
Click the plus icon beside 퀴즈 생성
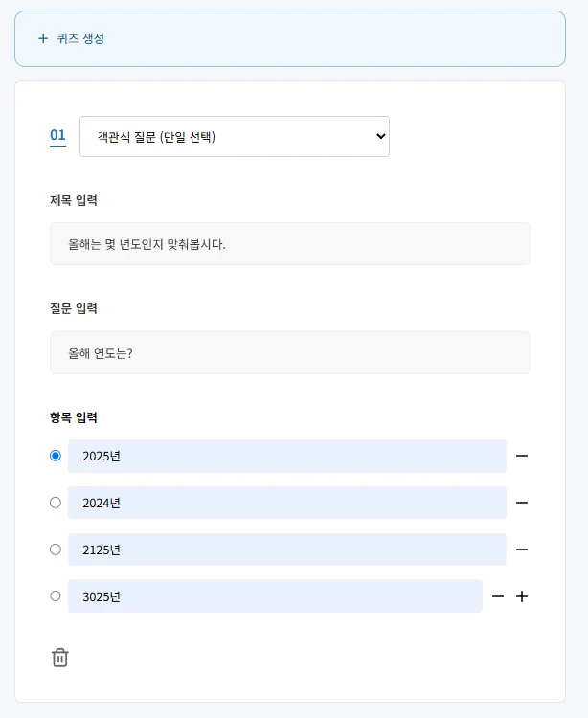[x=42, y=38]
